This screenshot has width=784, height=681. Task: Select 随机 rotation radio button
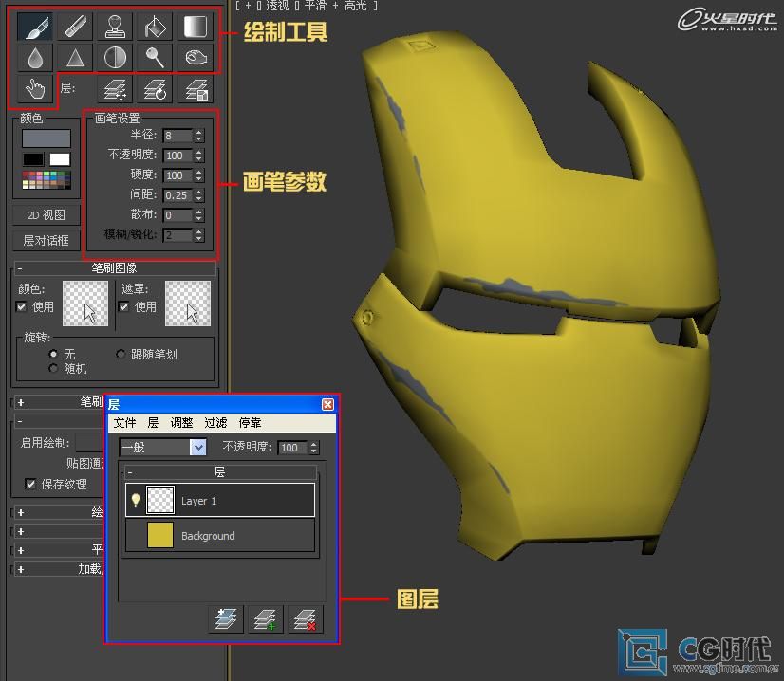tap(53, 368)
